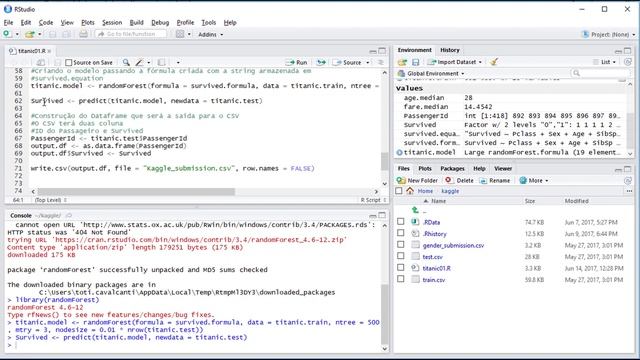This screenshot has width=640, height=360.
Task: Open the Addins dropdown
Action: click(210, 34)
